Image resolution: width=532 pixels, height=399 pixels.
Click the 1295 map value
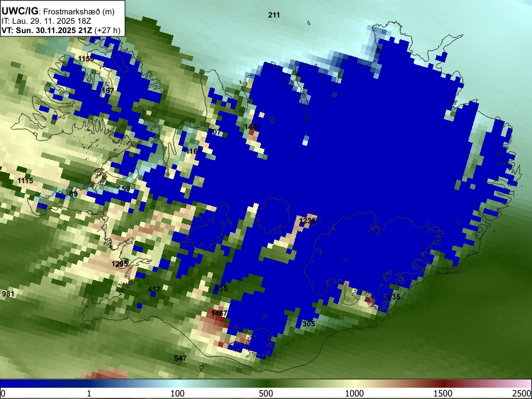120,264
